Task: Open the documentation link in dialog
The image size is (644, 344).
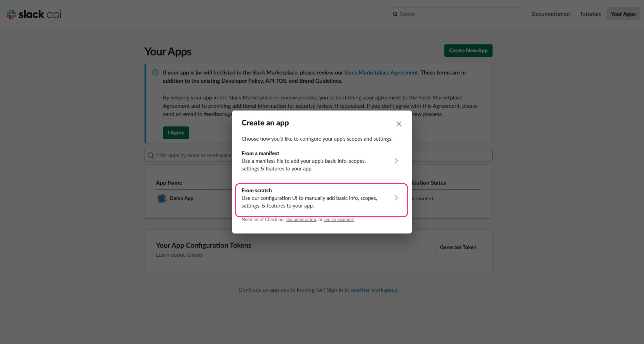Action: click(x=301, y=219)
